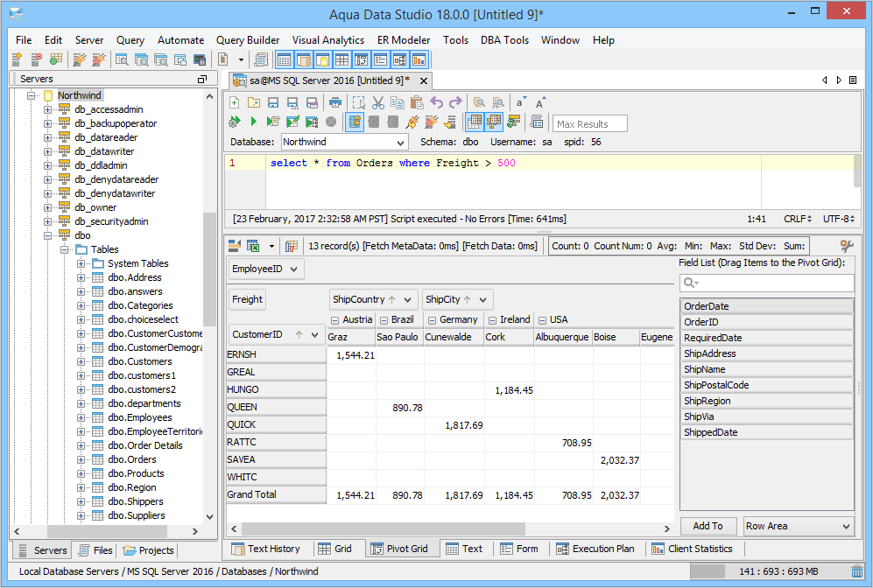
Task: Click the green Execute query play icon
Action: pos(253,122)
